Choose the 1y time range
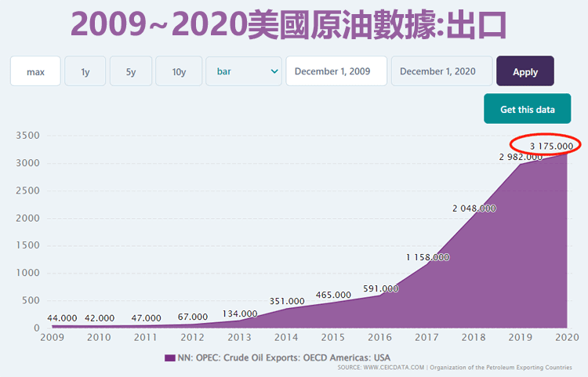The image size is (588, 377). click(x=85, y=71)
